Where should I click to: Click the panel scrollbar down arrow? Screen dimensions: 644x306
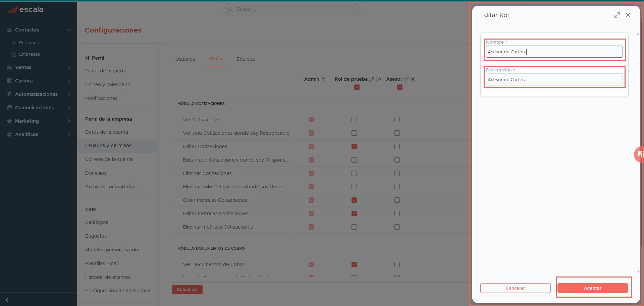pos(638,271)
